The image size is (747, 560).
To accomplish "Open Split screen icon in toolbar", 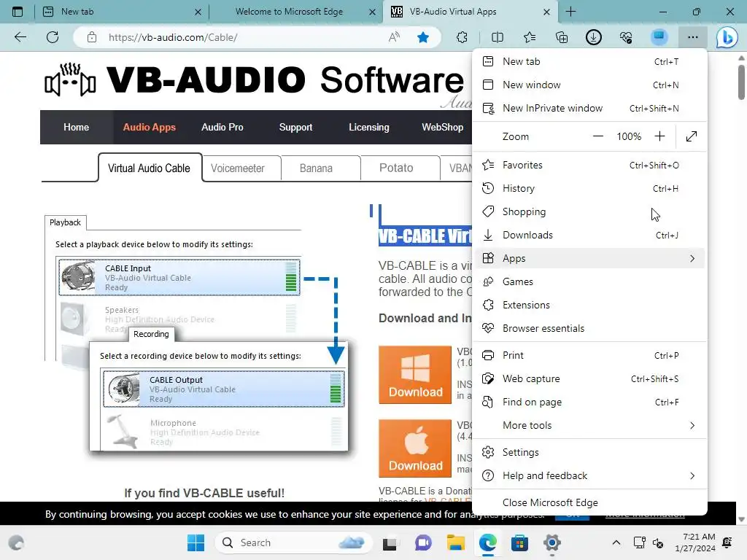I will coord(498,37).
